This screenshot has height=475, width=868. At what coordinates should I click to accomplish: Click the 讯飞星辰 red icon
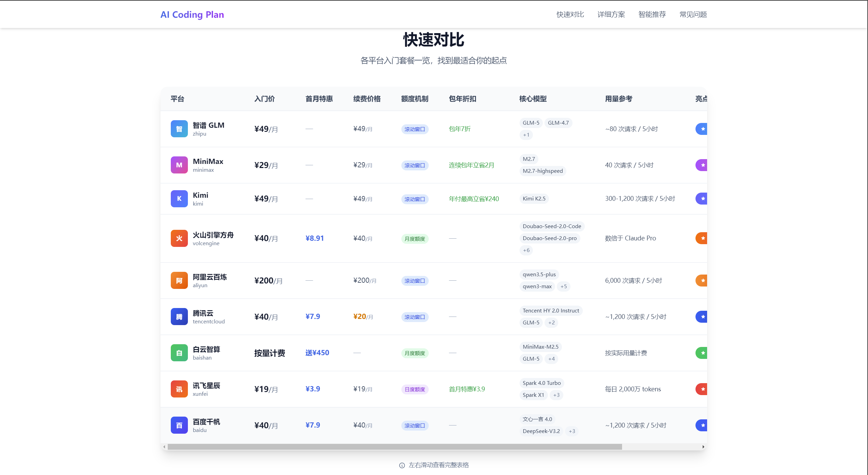[x=179, y=389]
